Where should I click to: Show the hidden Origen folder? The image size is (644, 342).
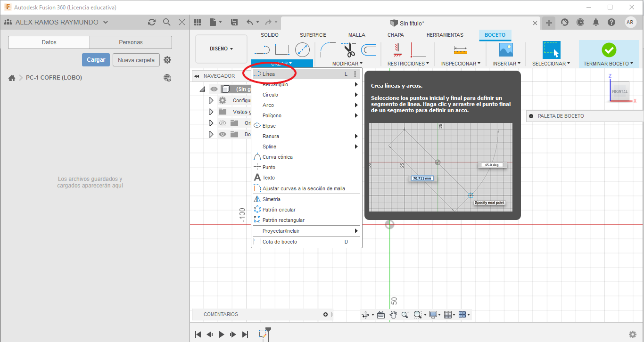tap(223, 123)
